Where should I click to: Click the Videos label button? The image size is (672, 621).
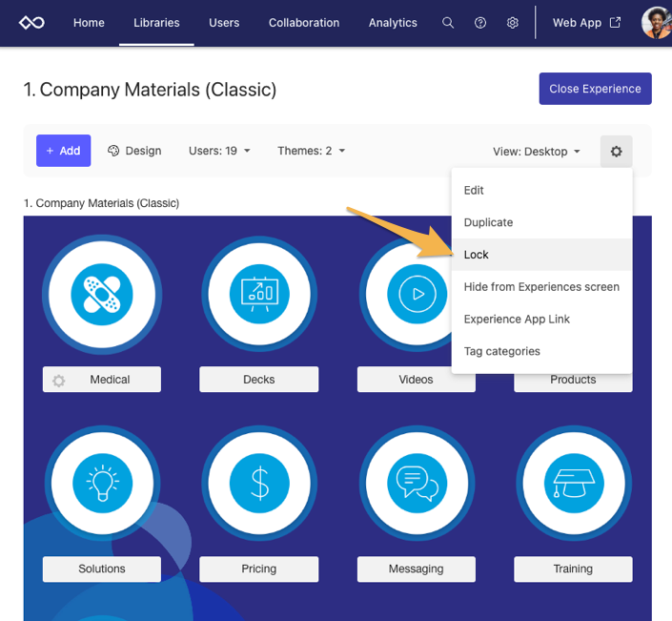(417, 379)
